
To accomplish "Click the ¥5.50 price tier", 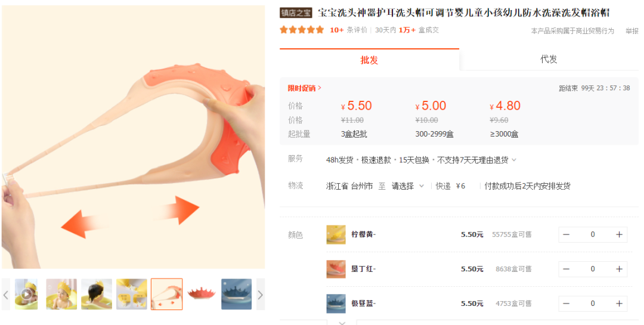I will pyautogui.click(x=357, y=106).
